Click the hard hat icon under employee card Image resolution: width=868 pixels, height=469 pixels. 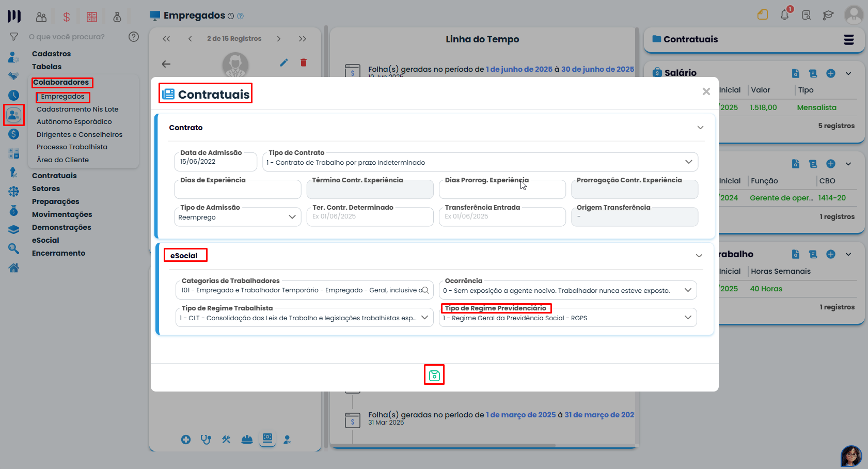click(247, 440)
